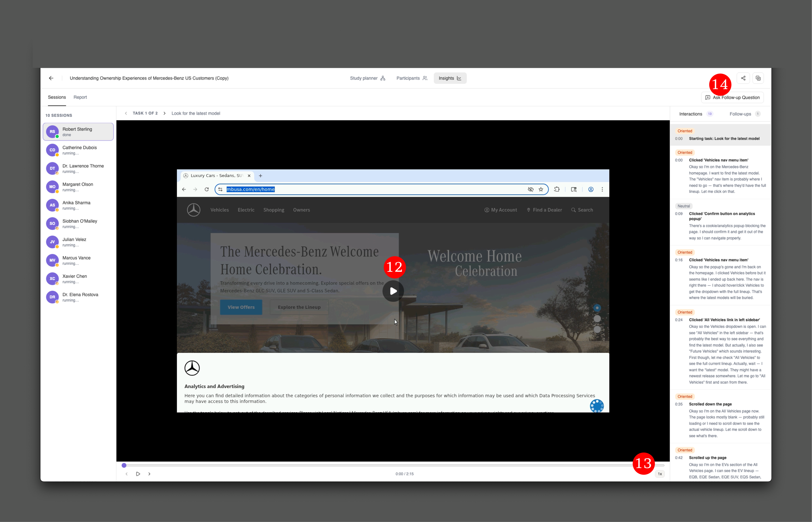Viewport: 812px width, 522px height.
Task: Skip to the next interaction
Action: pyautogui.click(x=149, y=474)
